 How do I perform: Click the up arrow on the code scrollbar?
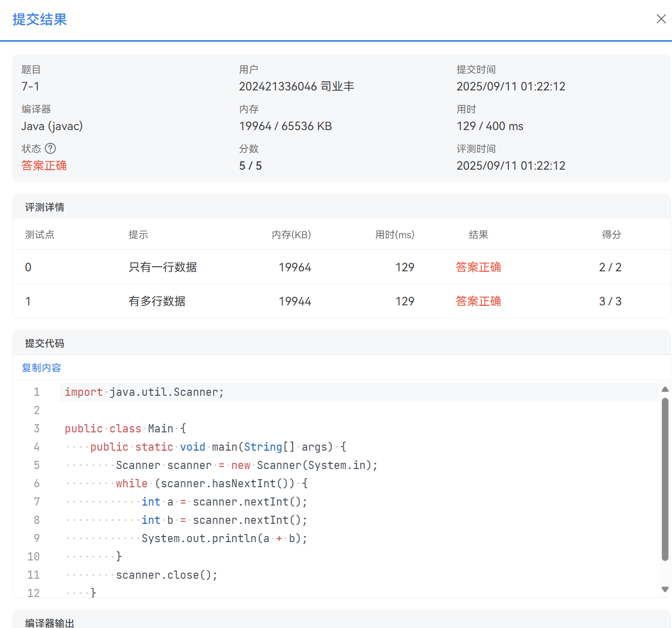[665, 389]
